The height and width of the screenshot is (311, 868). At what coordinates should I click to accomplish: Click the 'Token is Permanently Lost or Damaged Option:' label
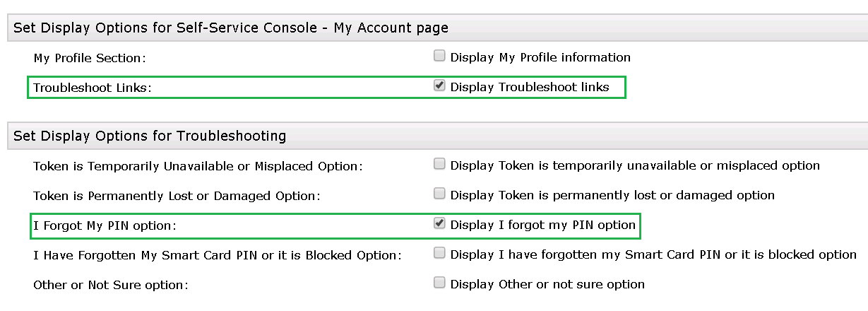(177, 196)
